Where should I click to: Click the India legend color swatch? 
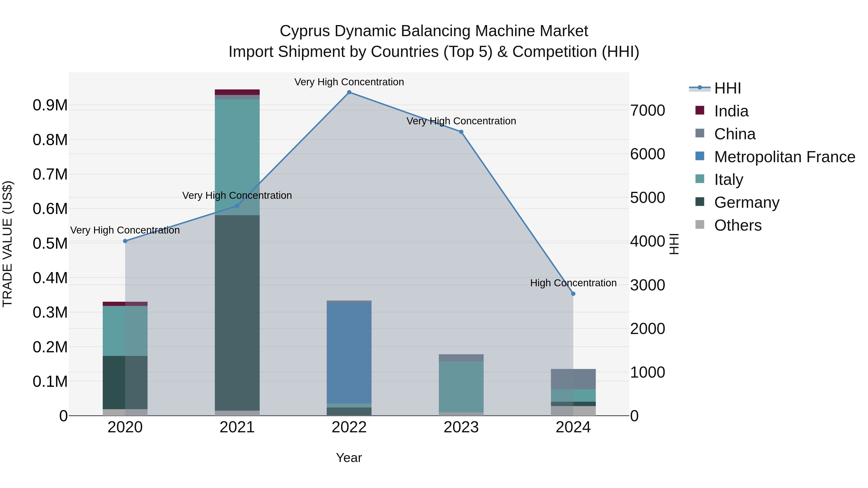click(699, 110)
